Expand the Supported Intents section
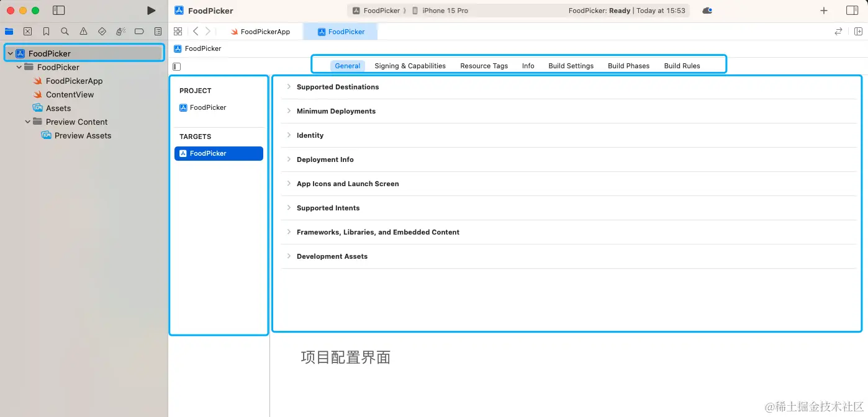 [x=289, y=208]
